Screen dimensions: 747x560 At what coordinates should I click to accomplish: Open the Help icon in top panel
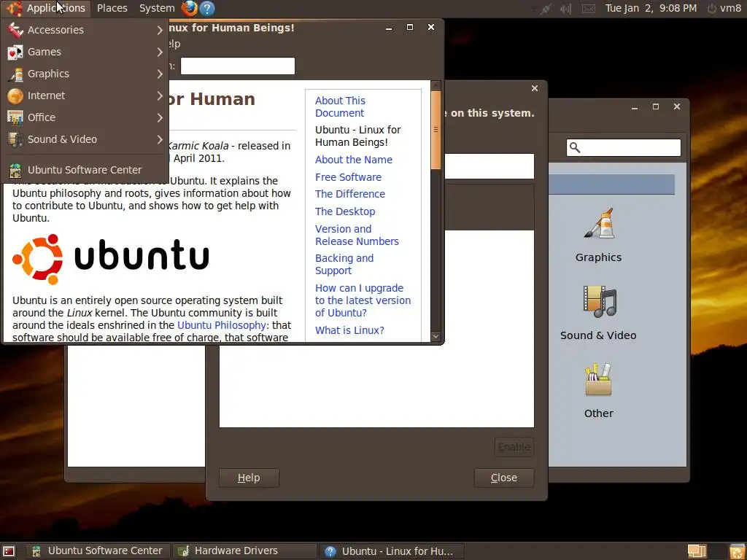(x=207, y=8)
